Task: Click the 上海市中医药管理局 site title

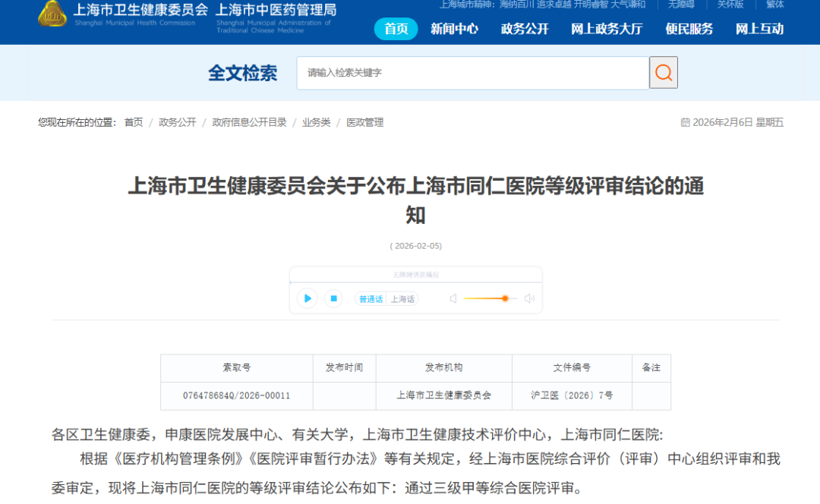Action: tap(276, 9)
